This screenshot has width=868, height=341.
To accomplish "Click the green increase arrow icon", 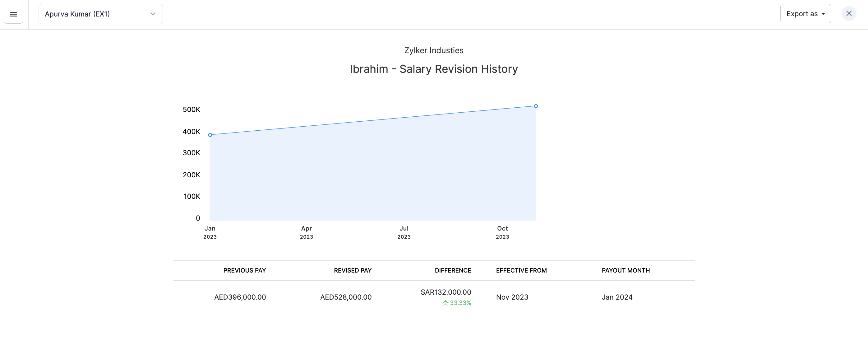I will click(x=445, y=302).
